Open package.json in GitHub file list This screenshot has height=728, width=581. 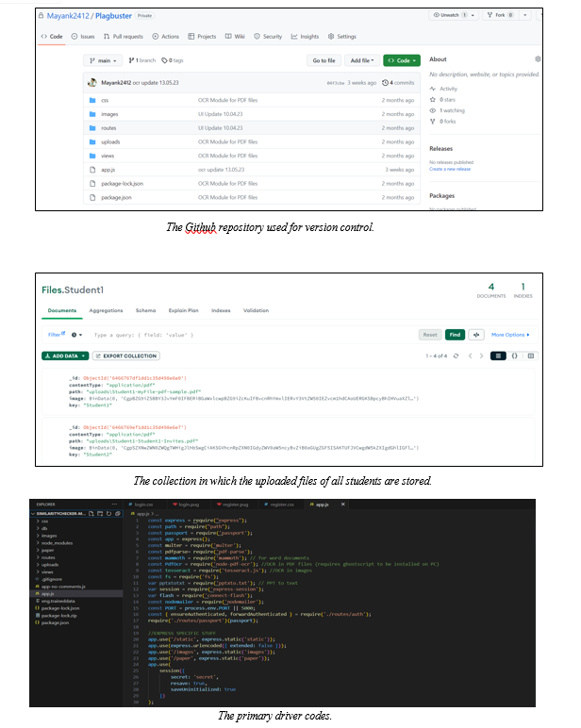click(x=116, y=198)
